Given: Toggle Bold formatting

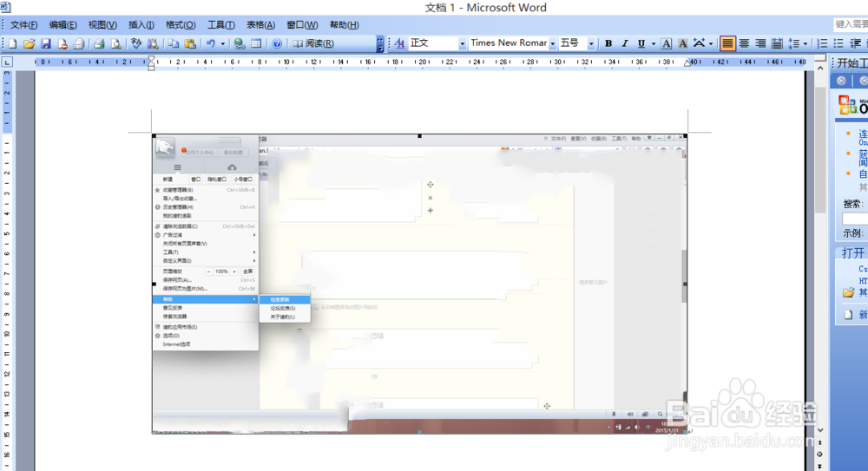Looking at the screenshot, I should [x=608, y=43].
